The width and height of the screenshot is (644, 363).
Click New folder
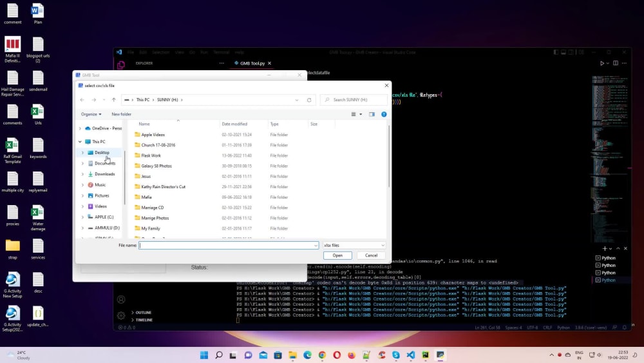pyautogui.click(x=121, y=114)
